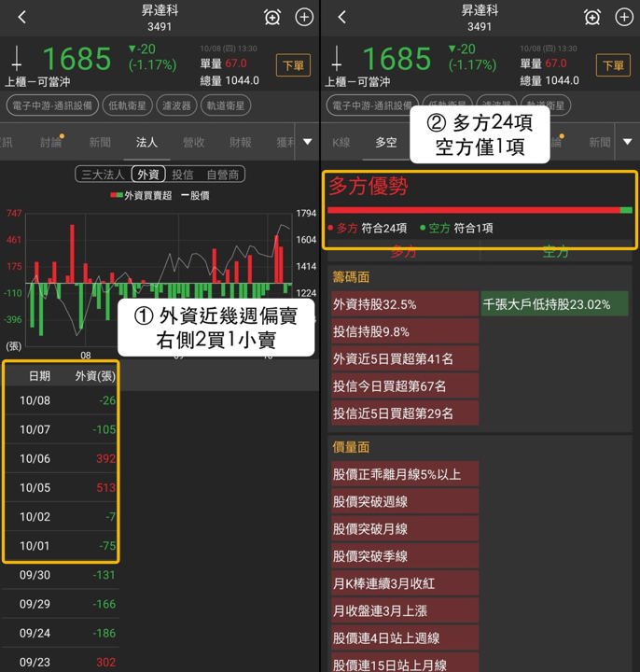Tap the 多方/空方 red-green ratio bar
Image resolution: width=640 pixels, height=672 pixels.
point(480,210)
